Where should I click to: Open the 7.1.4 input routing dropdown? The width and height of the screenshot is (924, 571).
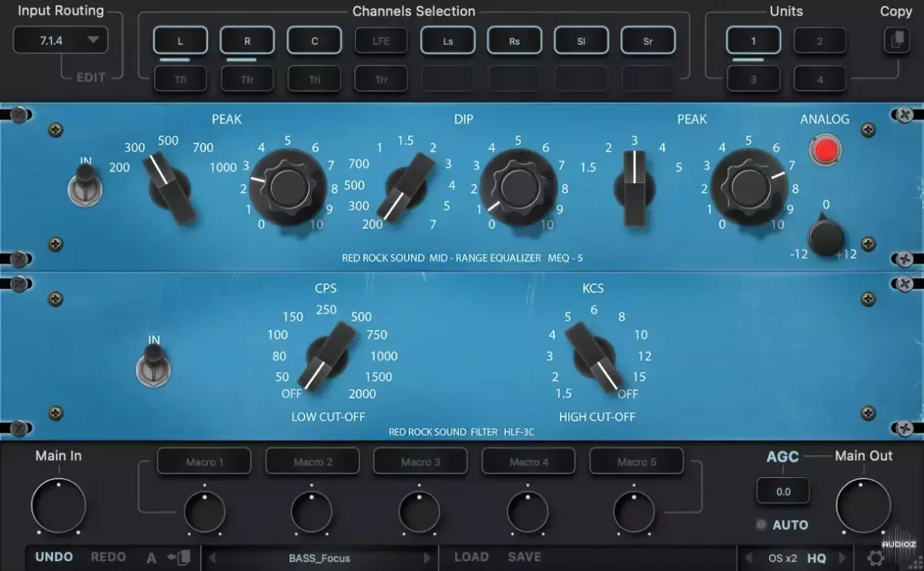[x=61, y=40]
